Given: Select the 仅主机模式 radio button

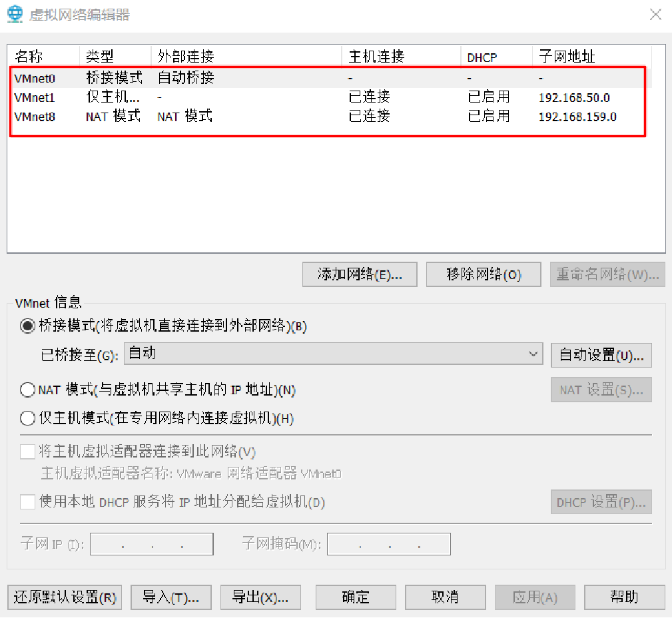Looking at the screenshot, I should [27, 418].
